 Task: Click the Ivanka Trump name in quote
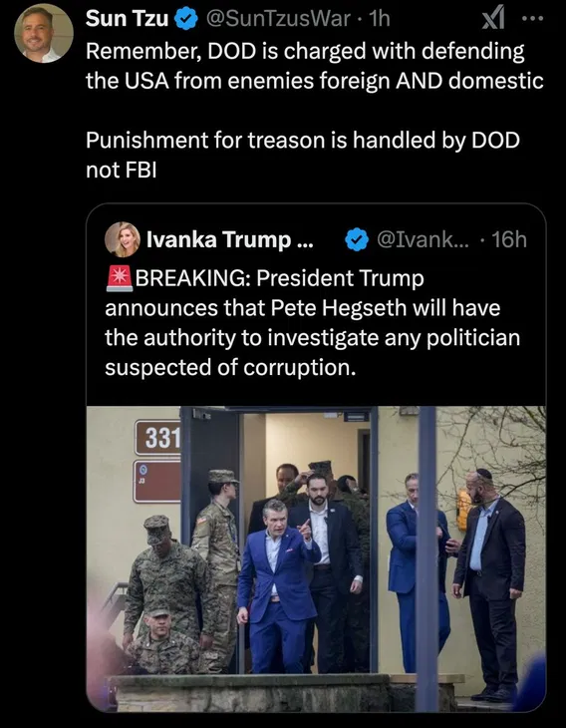[229, 239]
